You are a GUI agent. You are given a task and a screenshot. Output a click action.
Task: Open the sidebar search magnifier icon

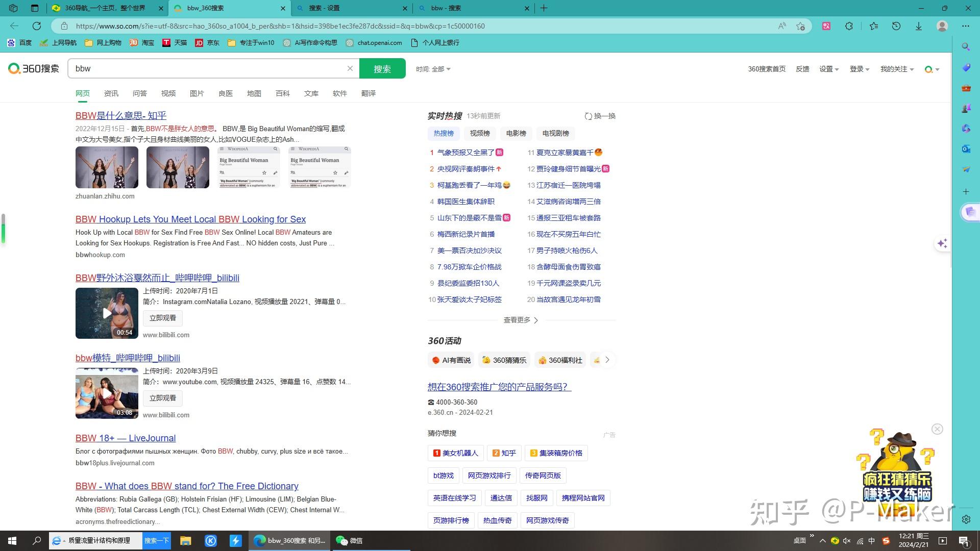[966, 47]
